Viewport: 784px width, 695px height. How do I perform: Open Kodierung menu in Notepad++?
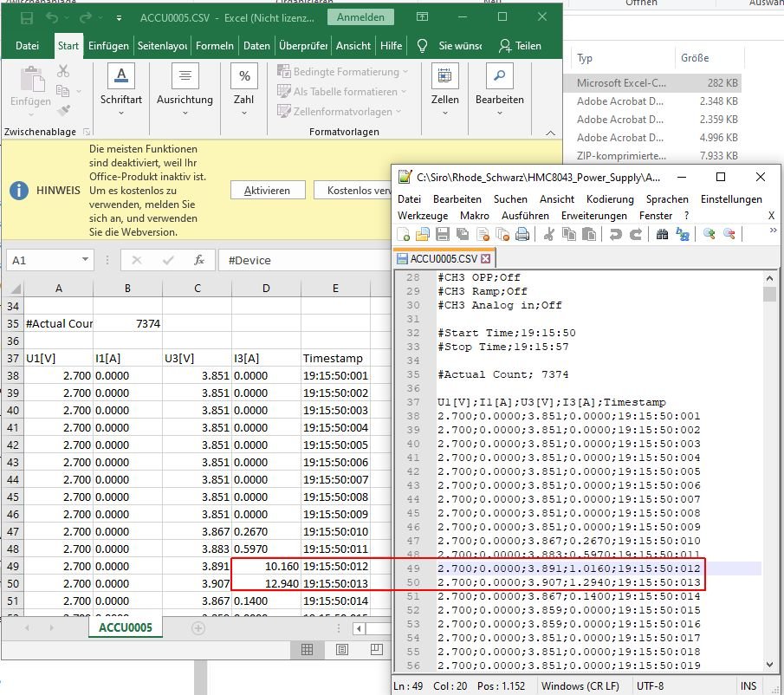click(610, 199)
